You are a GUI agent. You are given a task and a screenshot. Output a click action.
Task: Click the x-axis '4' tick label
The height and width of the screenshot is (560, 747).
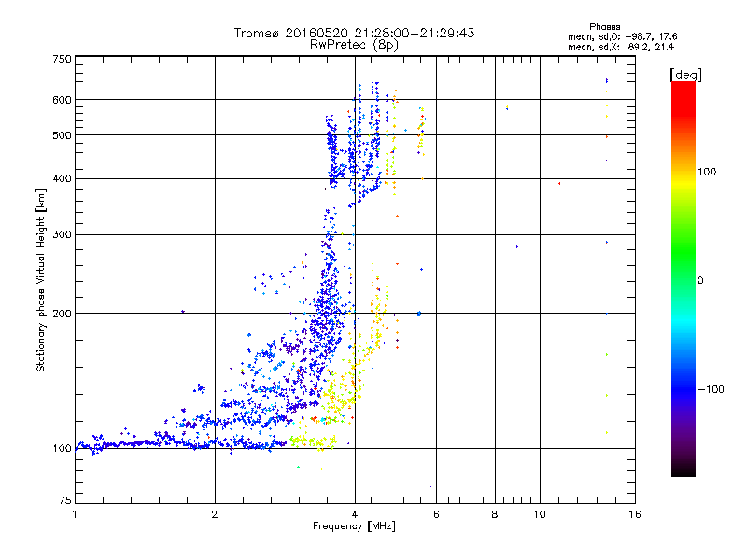(355, 514)
